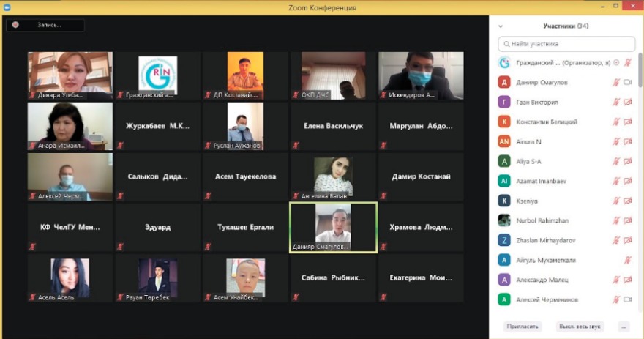Click the Гражданский organizer avatar icon
Viewport: 644px width, 339px height.
[x=504, y=63]
